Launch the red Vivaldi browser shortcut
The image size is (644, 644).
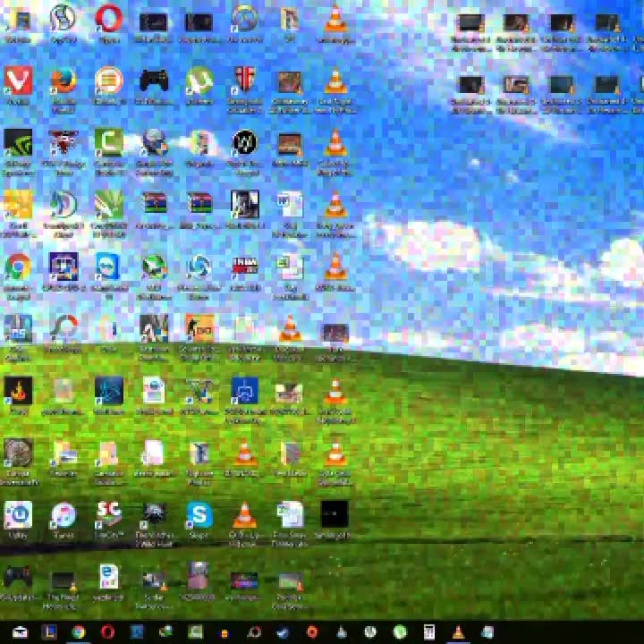pos(18,80)
